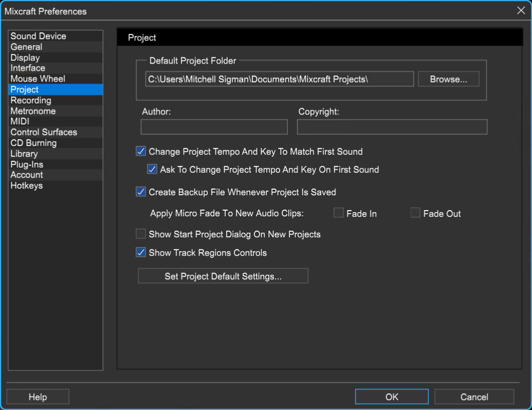Image resolution: width=532 pixels, height=410 pixels.
Task: Open Metronome settings category
Action: [x=55, y=111]
